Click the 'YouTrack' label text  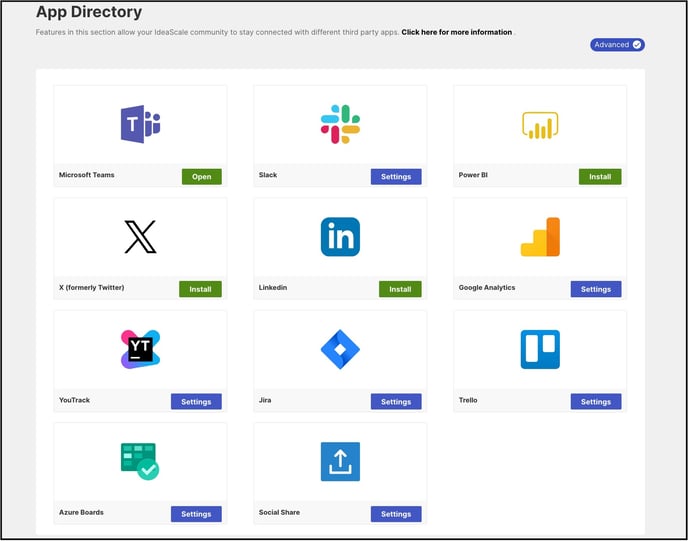[74, 400]
